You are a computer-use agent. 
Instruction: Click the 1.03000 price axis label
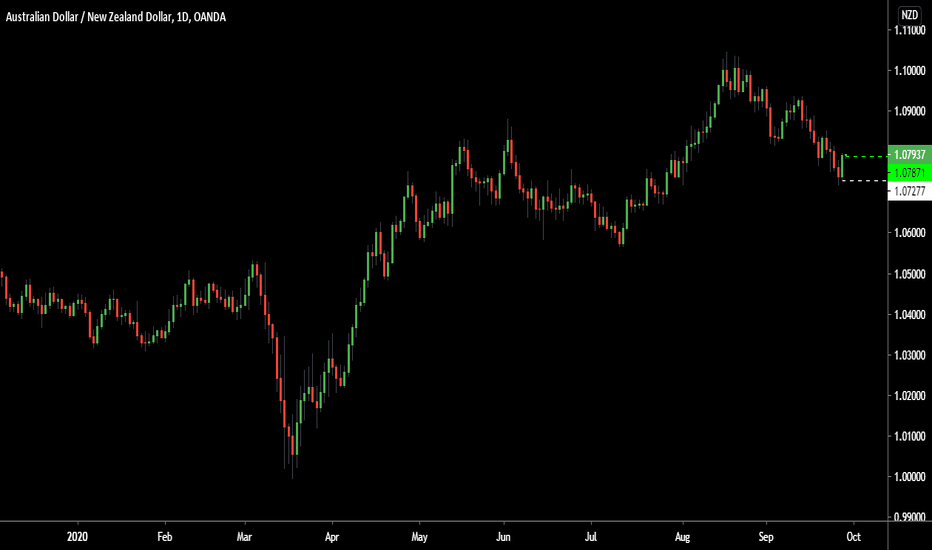910,355
